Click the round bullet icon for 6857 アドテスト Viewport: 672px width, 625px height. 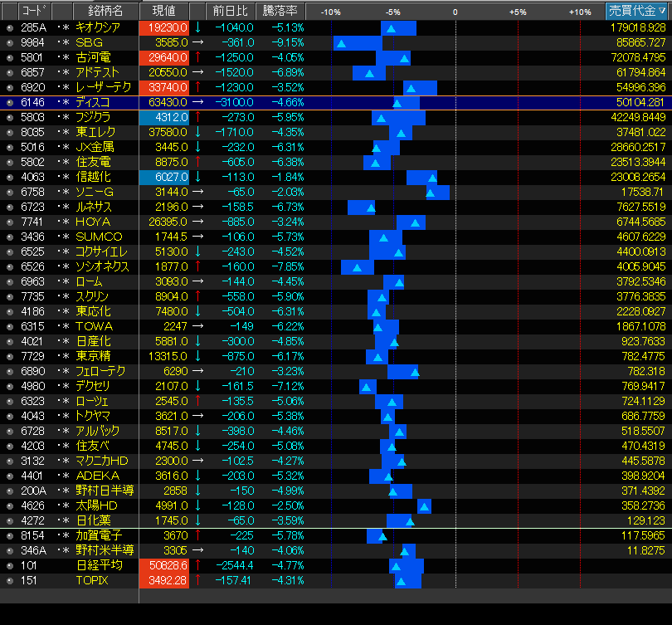(10, 73)
